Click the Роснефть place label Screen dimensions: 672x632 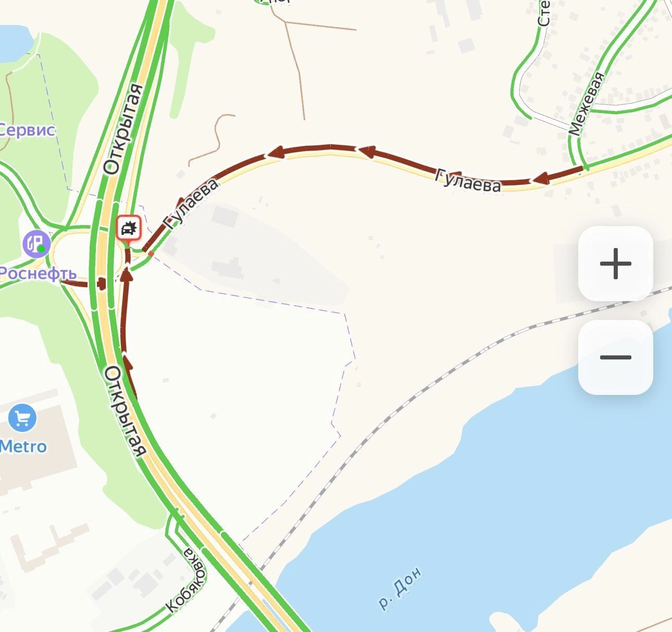[38, 273]
